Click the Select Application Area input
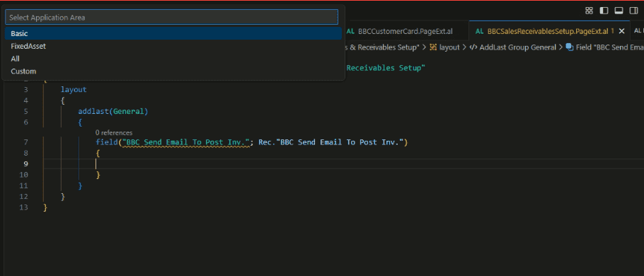 pyautogui.click(x=172, y=18)
